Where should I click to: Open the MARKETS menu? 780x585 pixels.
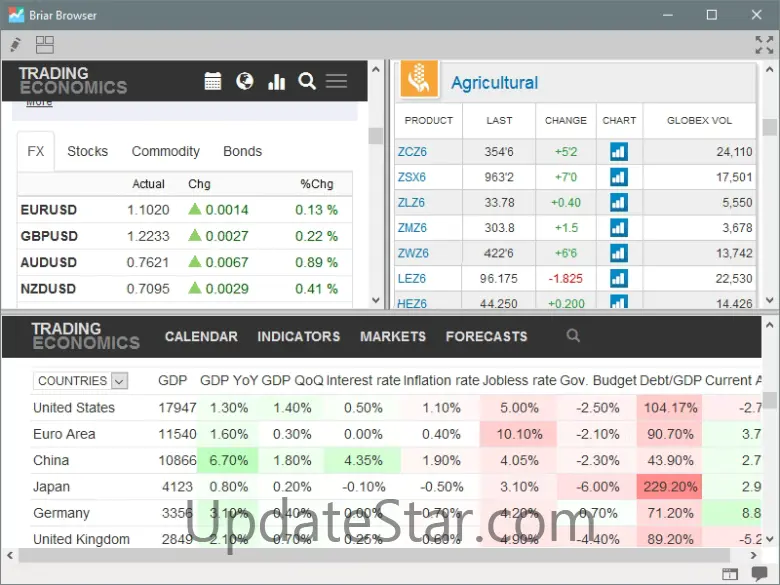(x=393, y=337)
